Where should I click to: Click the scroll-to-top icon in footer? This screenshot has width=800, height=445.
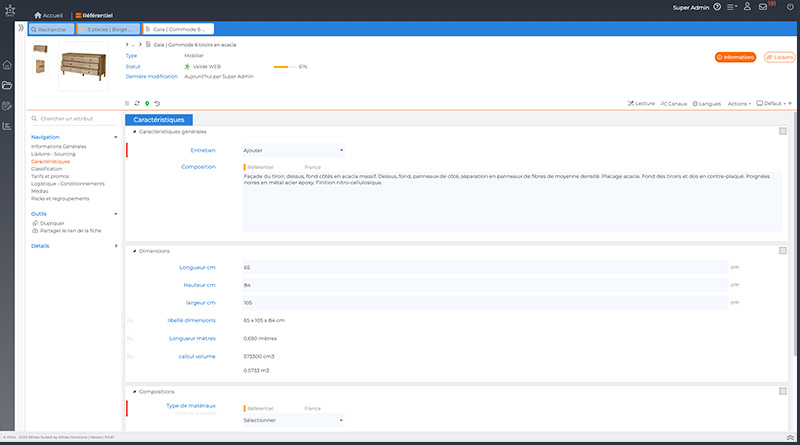click(790, 438)
